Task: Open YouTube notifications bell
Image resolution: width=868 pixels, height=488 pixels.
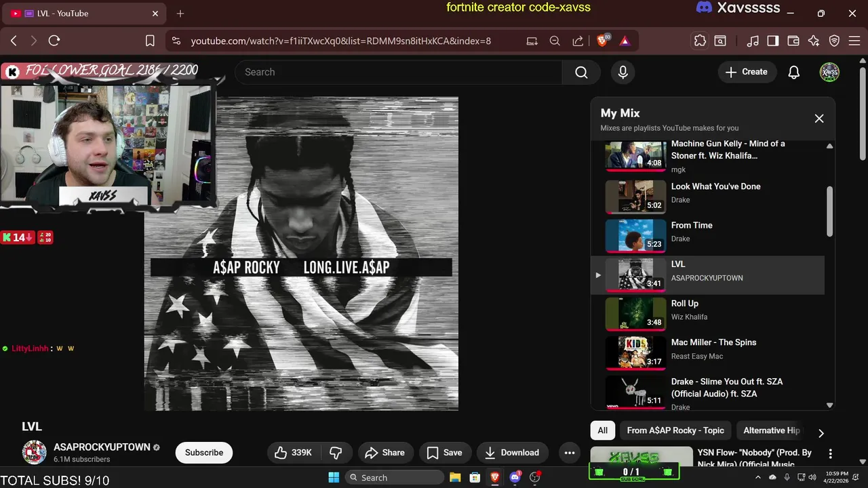Action: pos(794,72)
